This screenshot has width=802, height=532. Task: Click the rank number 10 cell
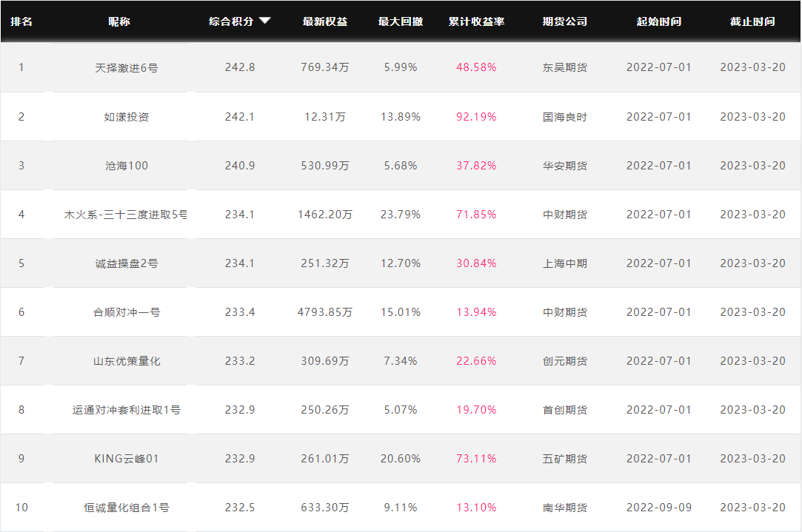(21, 508)
